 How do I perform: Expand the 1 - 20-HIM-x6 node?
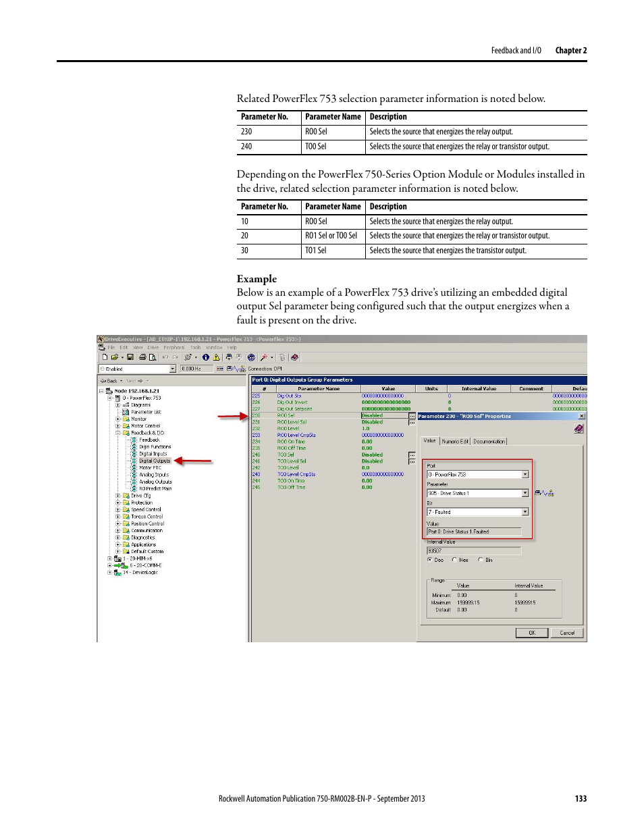click(110, 558)
